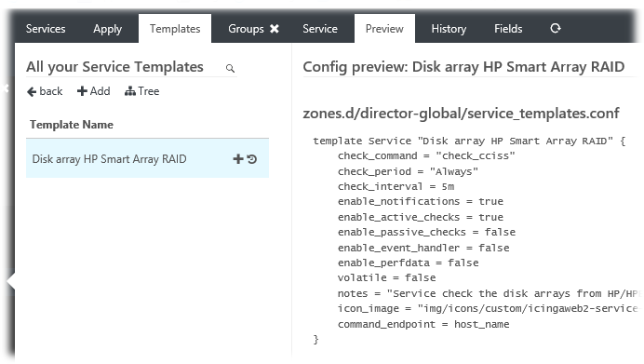Click the volatile = false line
The image size is (644, 364).
pyautogui.click(x=386, y=277)
